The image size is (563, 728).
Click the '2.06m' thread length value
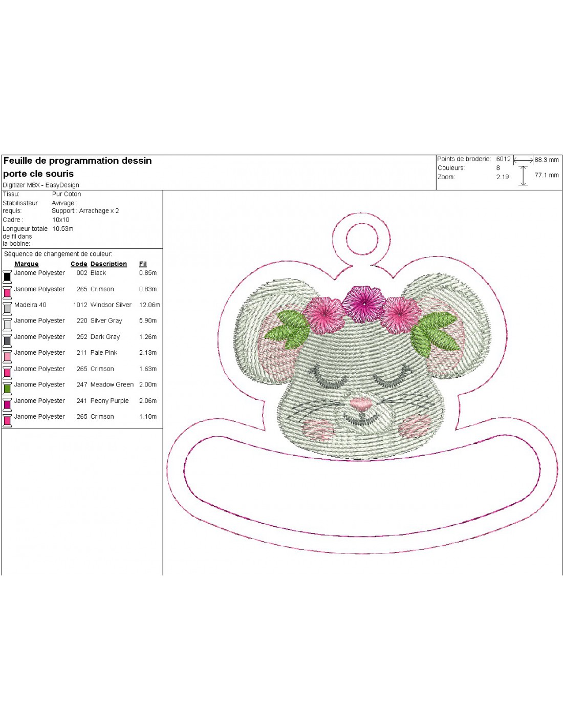pos(148,401)
